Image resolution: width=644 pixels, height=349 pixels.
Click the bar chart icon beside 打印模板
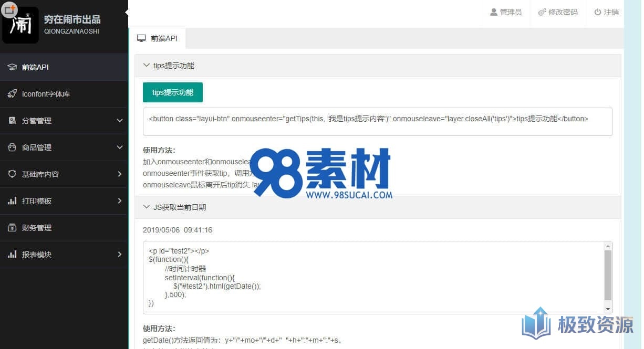coord(12,201)
